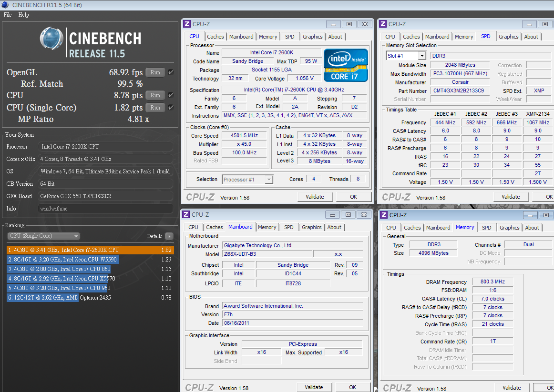Open the Details arrow button in Ranking
Viewport: 554px width, 392px height.
(x=169, y=236)
